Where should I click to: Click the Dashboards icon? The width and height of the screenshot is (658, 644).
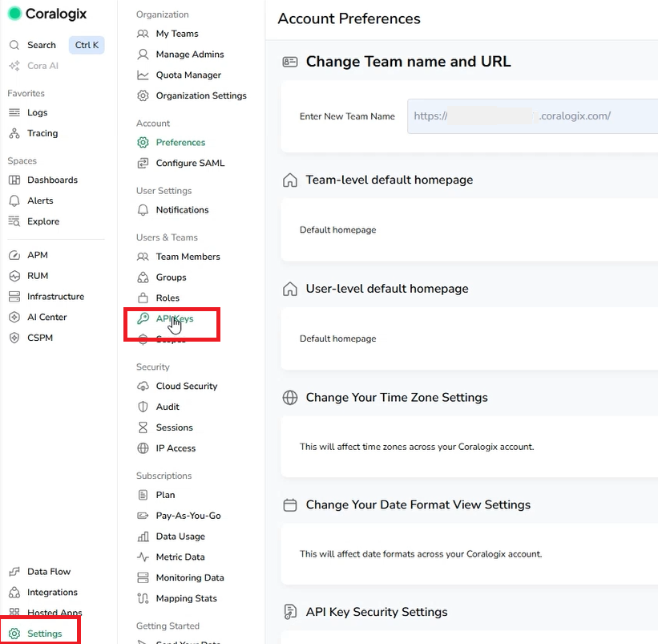click(14, 180)
